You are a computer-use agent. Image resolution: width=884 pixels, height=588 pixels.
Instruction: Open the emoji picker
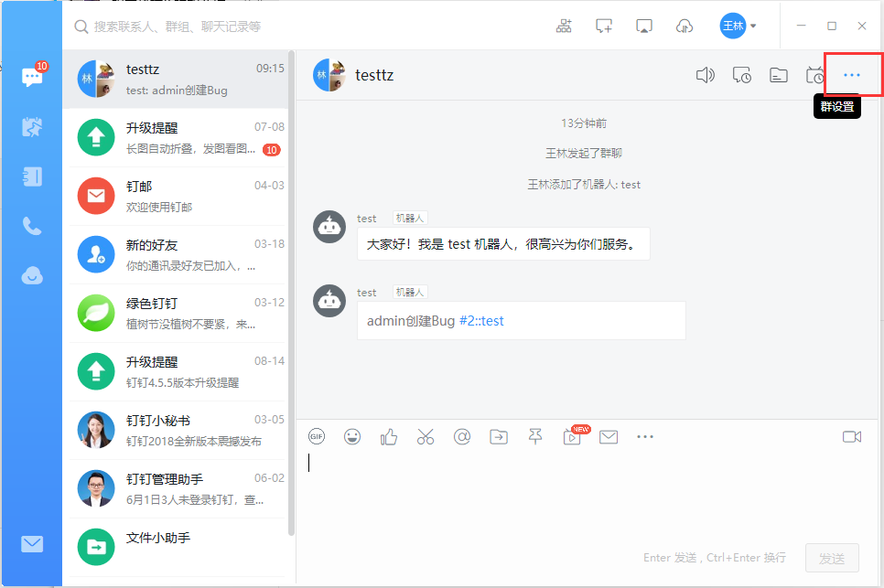352,436
